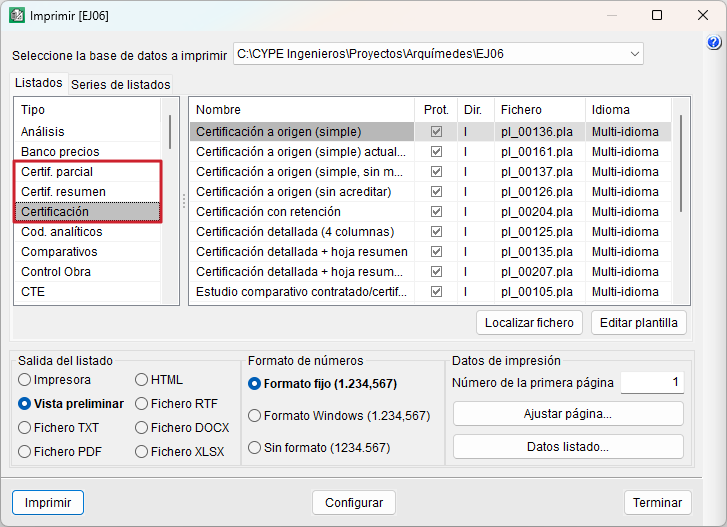Click the Número de la primera página field
The height and width of the screenshot is (527, 727).
pos(652,382)
